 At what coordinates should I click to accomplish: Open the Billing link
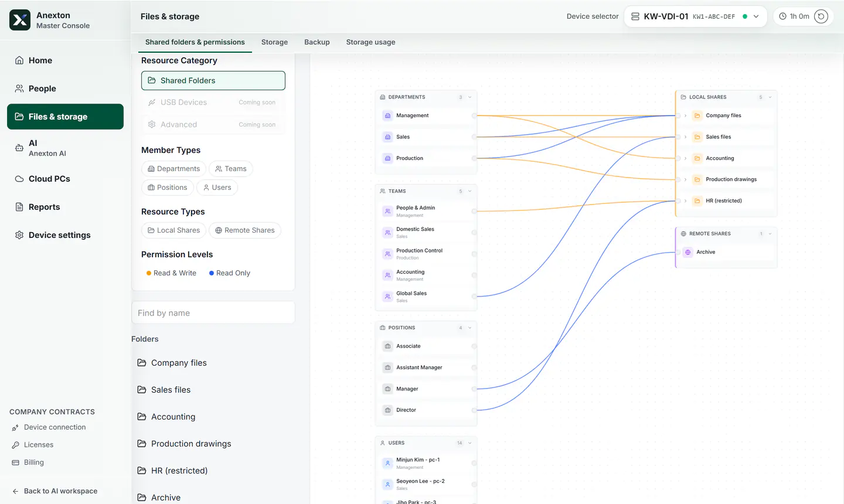coord(34,462)
